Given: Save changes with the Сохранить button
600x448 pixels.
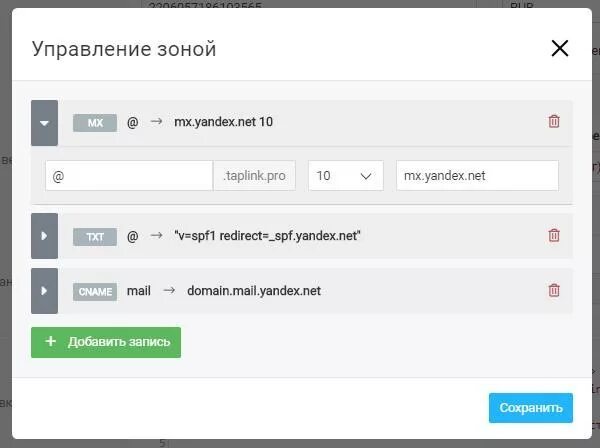Looking at the screenshot, I should [530, 408].
